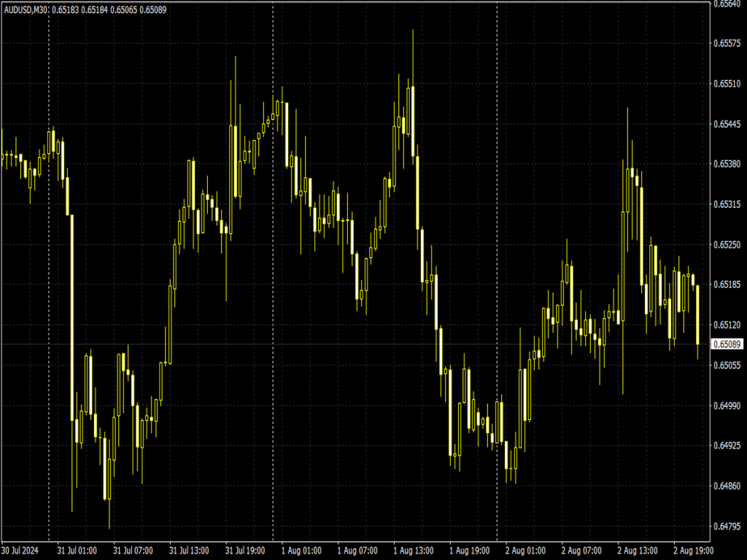Click the 0.65640 price on the scale
The height and width of the screenshot is (560, 747).
727,5
